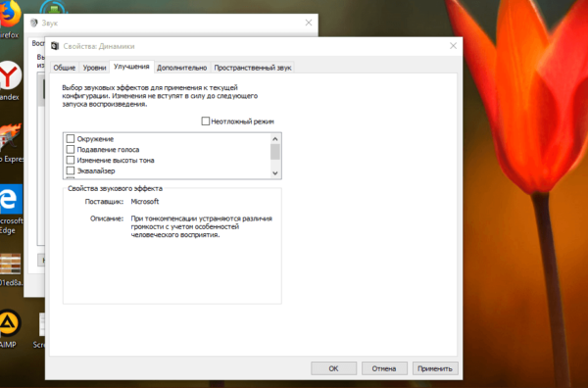Switch to the Уровни tab
The image size is (588, 388).
[94, 68]
